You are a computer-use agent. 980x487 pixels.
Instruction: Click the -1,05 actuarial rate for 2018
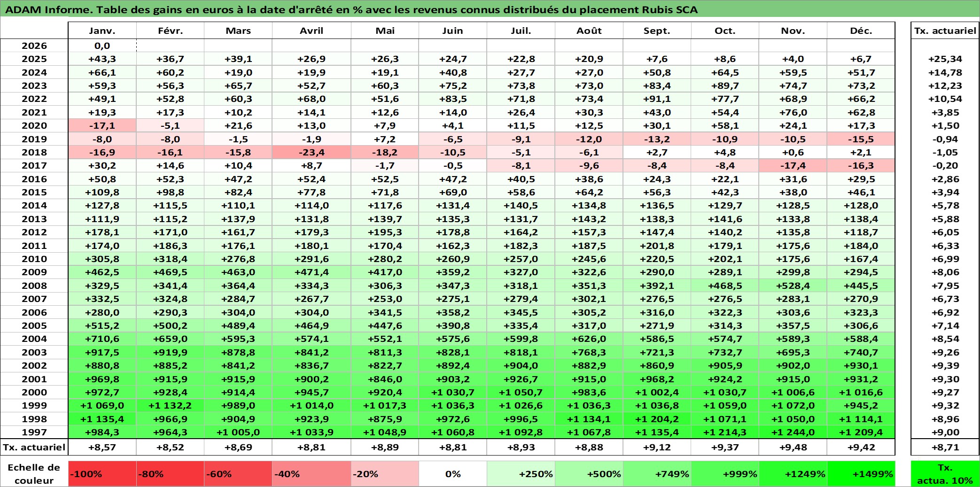click(x=945, y=152)
